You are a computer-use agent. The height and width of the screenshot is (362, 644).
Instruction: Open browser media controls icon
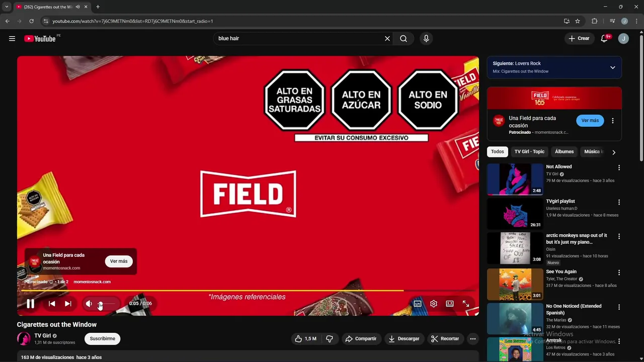click(x=612, y=21)
